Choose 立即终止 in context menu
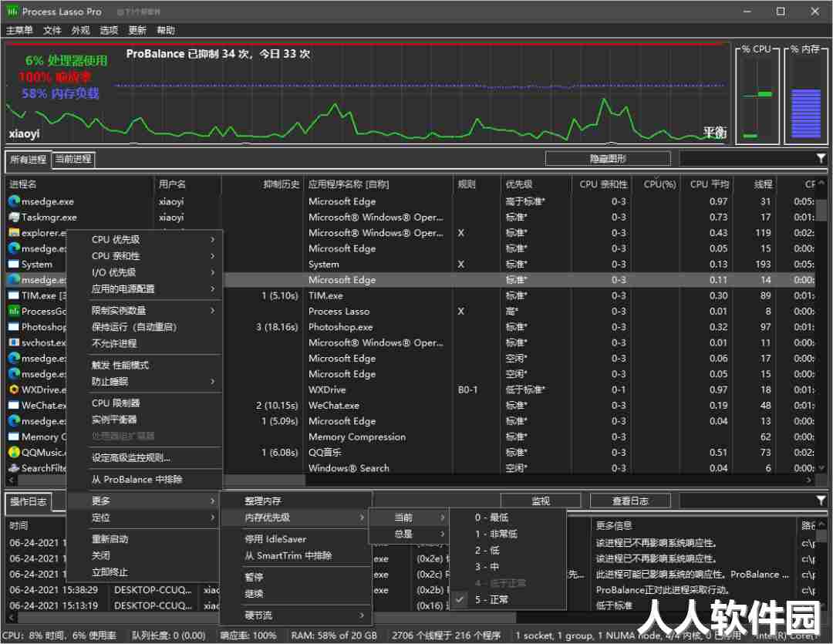Screen dimensions: 833x644 (x=144, y=572)
